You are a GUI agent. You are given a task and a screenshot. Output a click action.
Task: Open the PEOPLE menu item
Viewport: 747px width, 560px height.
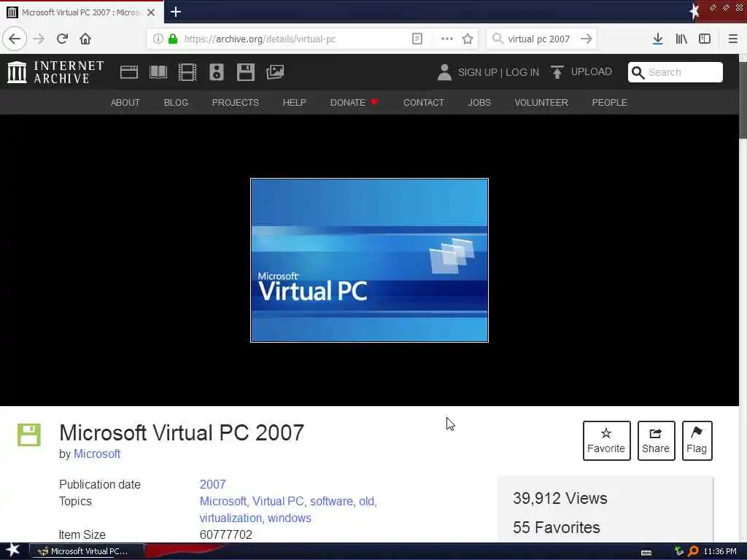point(609,102)
